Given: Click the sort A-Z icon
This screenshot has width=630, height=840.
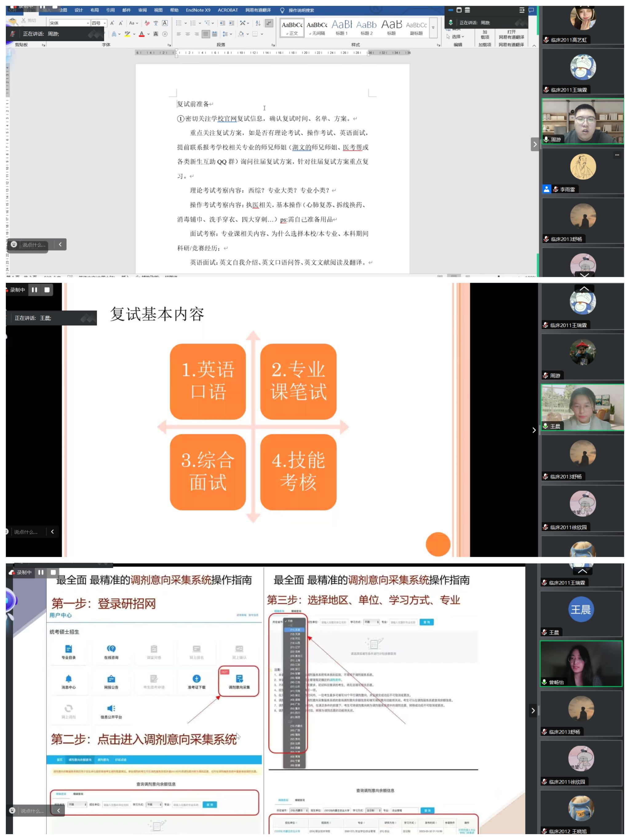Looking at the screenshot, I should [x=258, y=23].
